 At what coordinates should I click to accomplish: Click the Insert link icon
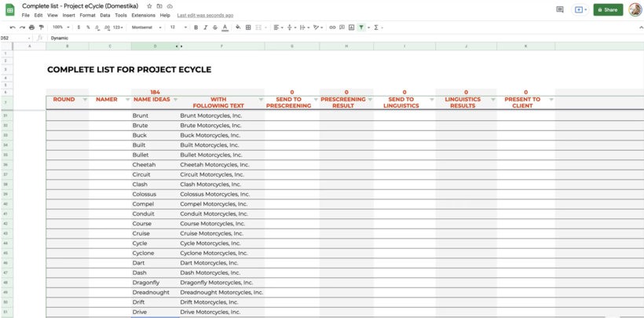tap(332, 27)
